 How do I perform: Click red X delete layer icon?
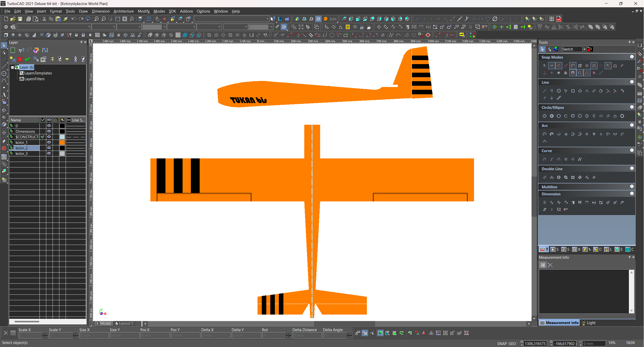[x=20, y=59]
